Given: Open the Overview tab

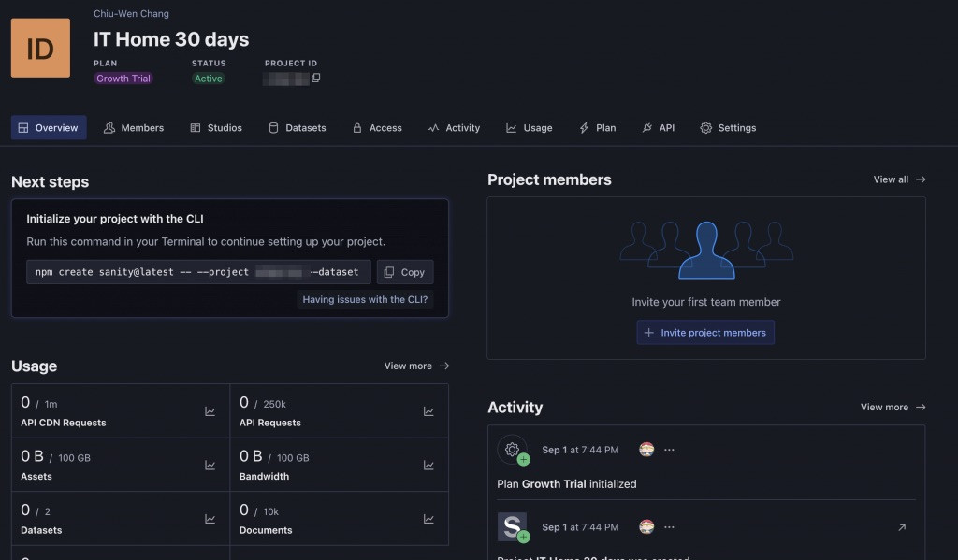Looking at the screenshot, I should tap(49, 128).
